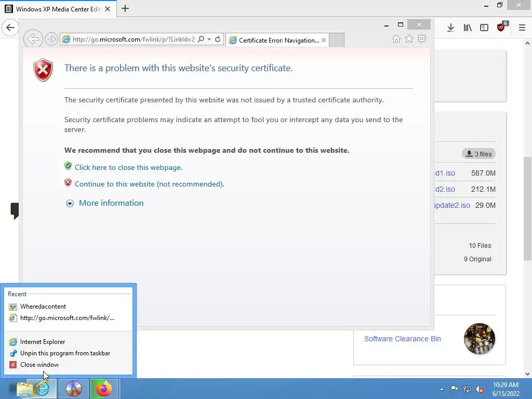Refresh the page in Internet Explorer

(218, 39)
